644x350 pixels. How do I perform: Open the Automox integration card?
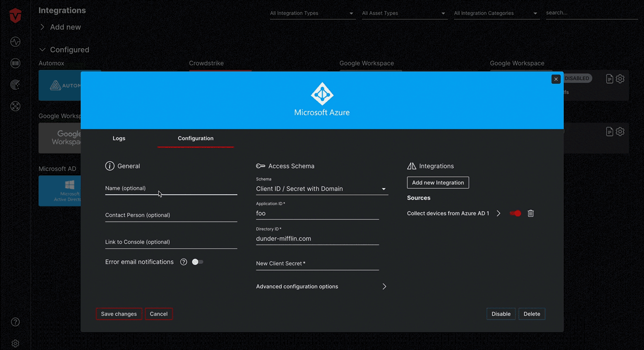pyautogui.click(x=60, y=86)
